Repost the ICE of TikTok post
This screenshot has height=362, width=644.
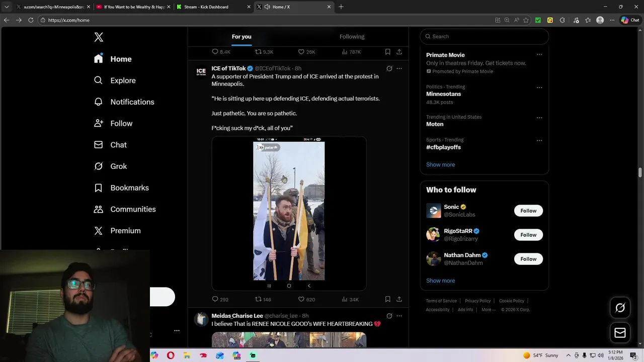(x=263, y=299)
